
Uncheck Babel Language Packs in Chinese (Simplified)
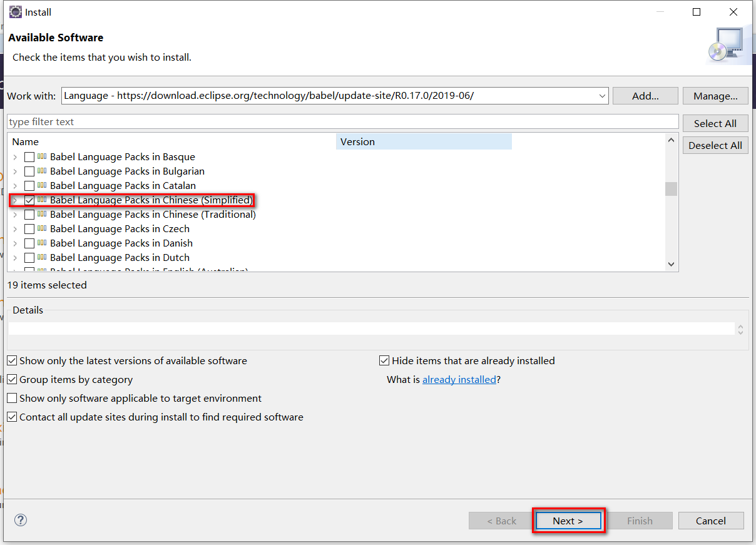[29, 200]
